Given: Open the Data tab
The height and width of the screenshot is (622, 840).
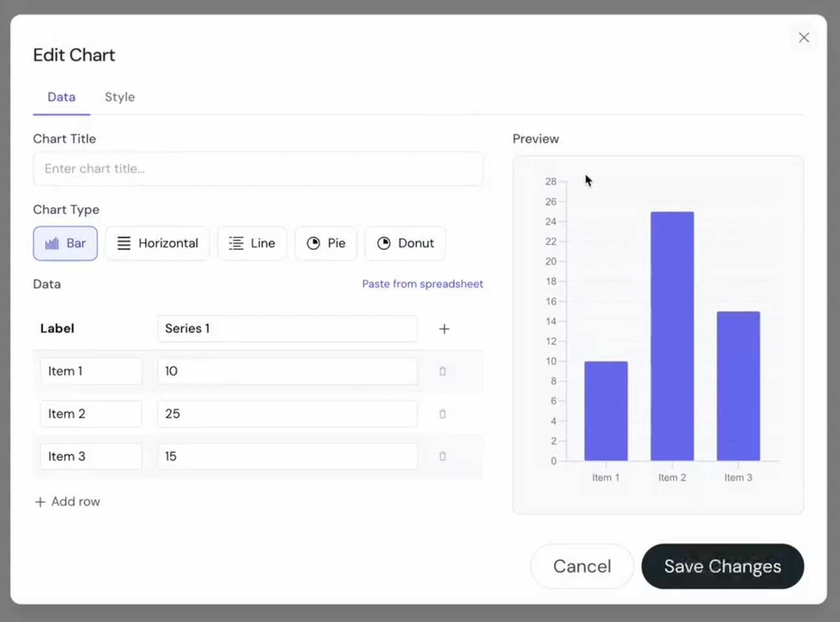Looking at the screenshot, I should (62, 97).
